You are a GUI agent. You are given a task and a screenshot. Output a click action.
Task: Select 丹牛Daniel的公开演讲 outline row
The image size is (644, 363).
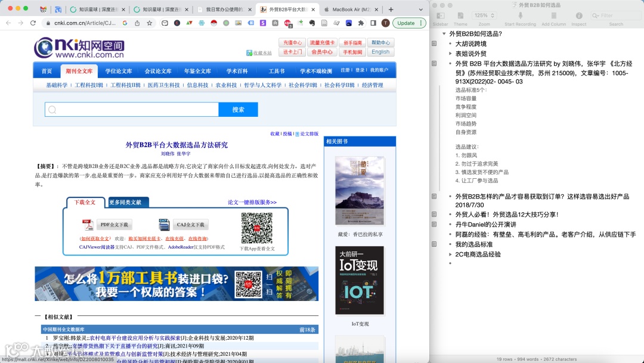[486, 225]
